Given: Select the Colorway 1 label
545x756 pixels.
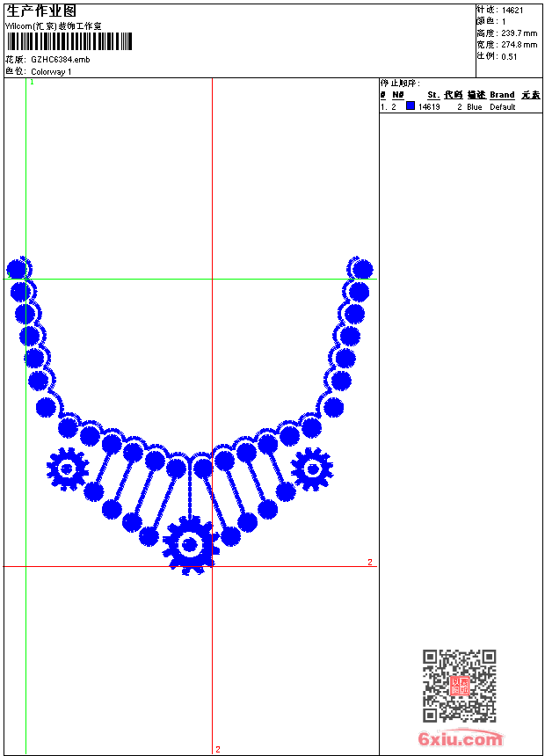Looking at the screenshot, I should click(51, 71).
